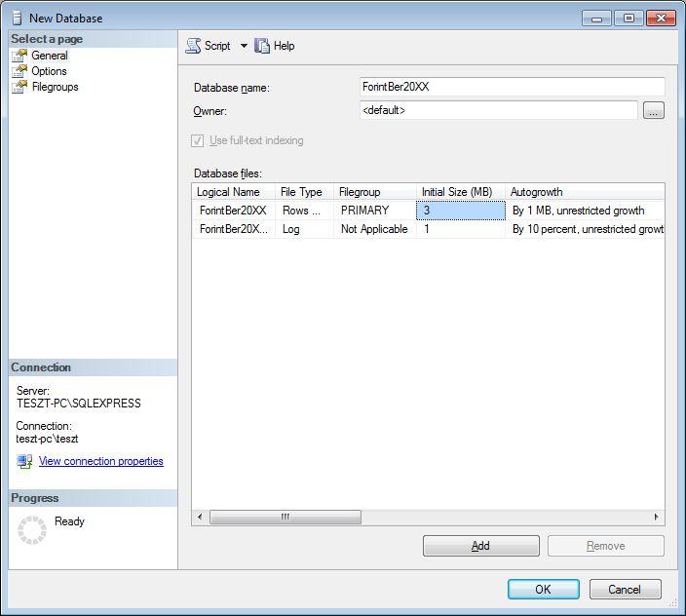The height and width of the screenshot is (616, 686).
Task: Click the Cancel button
Action: [625, 589]
